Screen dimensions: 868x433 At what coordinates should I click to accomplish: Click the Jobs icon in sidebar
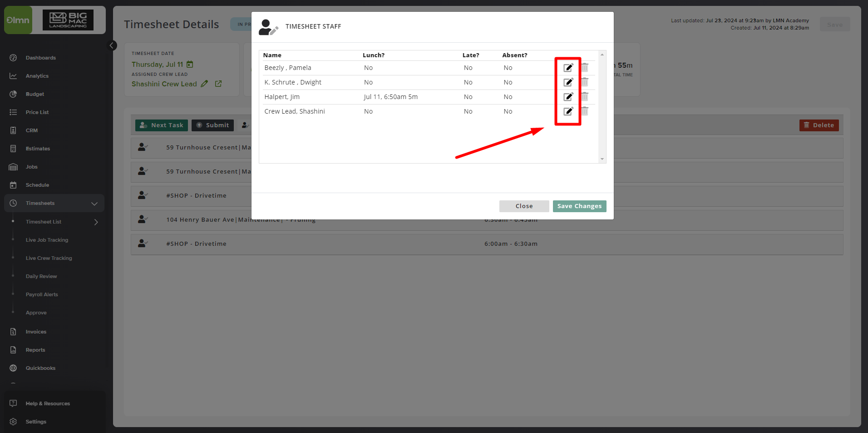[x=13, y=167]
